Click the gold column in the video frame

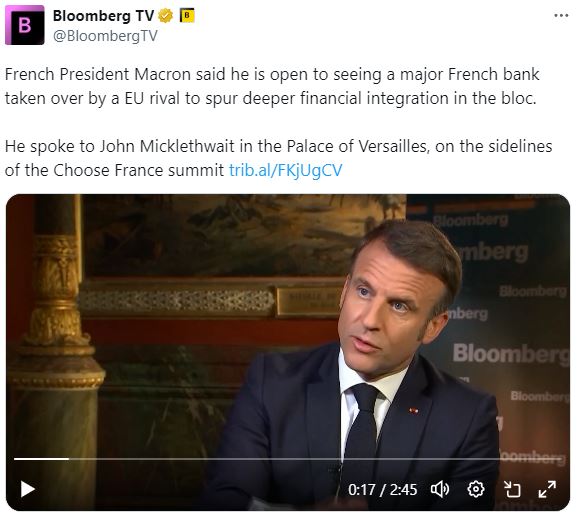(55, 350)
